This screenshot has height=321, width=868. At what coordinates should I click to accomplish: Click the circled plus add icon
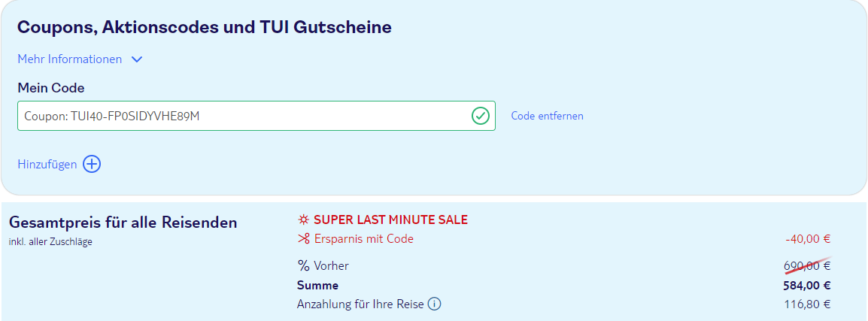(92, 165)
